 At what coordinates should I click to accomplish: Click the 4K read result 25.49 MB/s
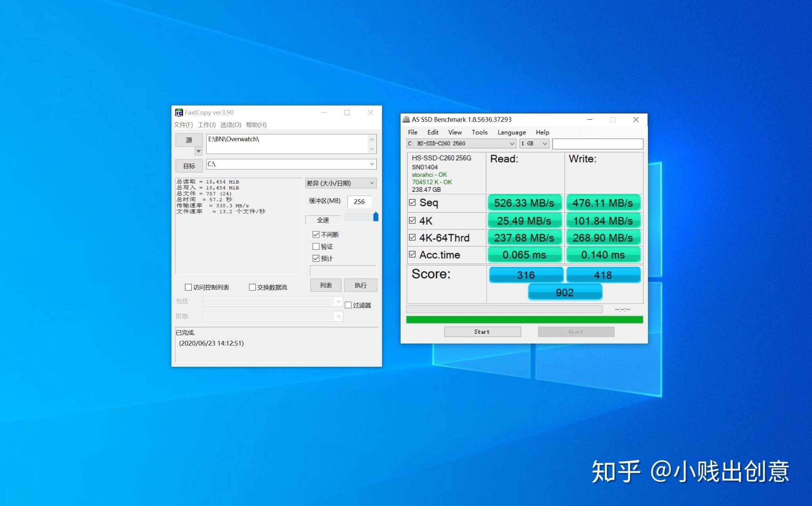point(525,221)
